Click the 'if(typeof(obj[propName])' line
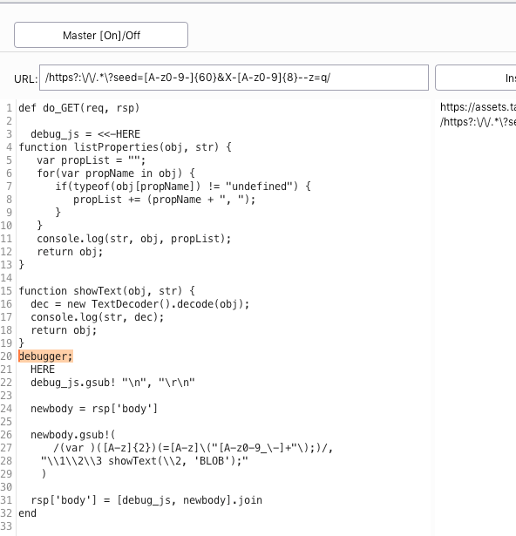The image size is (516, 536). coord(183,186)
